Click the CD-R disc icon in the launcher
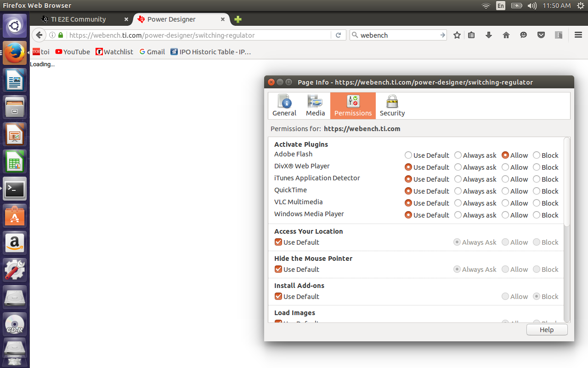The width and height of the screenshot is (588, 368). tap(15, 325)
